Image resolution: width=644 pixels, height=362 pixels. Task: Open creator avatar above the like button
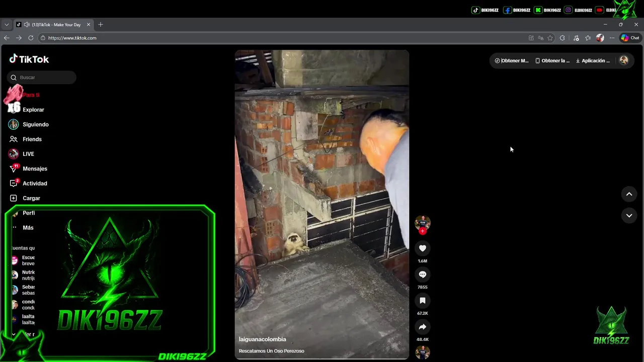pyautogui.click(x=423, y=222)
